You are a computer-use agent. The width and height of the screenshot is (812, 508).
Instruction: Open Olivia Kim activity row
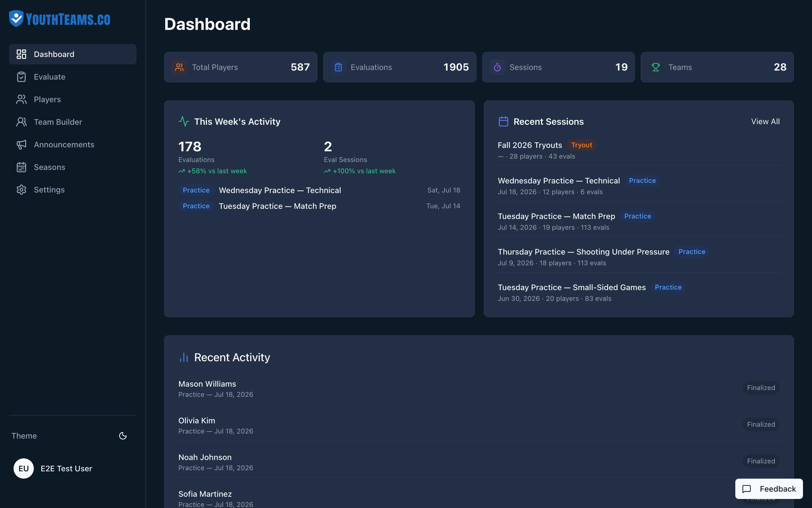(x=479, y=425)
